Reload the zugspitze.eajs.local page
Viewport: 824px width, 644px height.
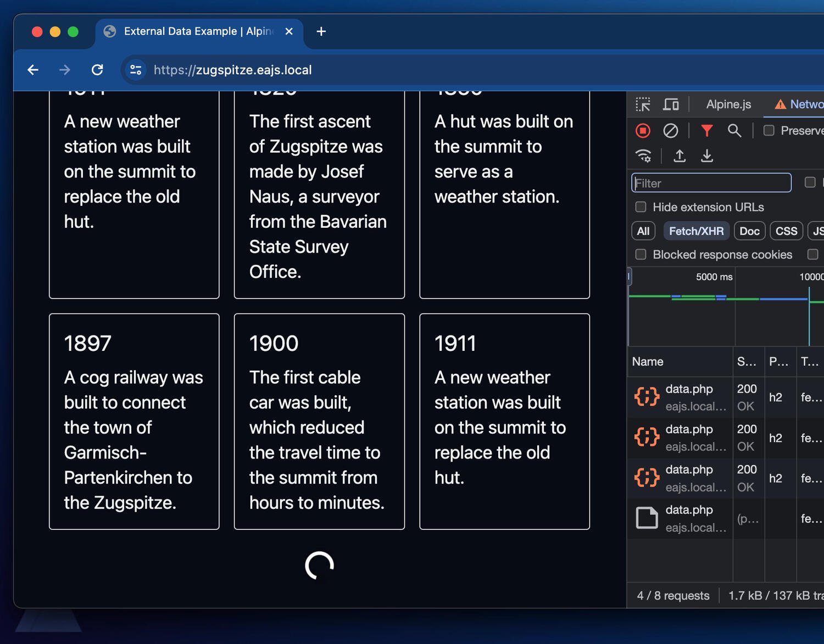click(x=97, y=70)
